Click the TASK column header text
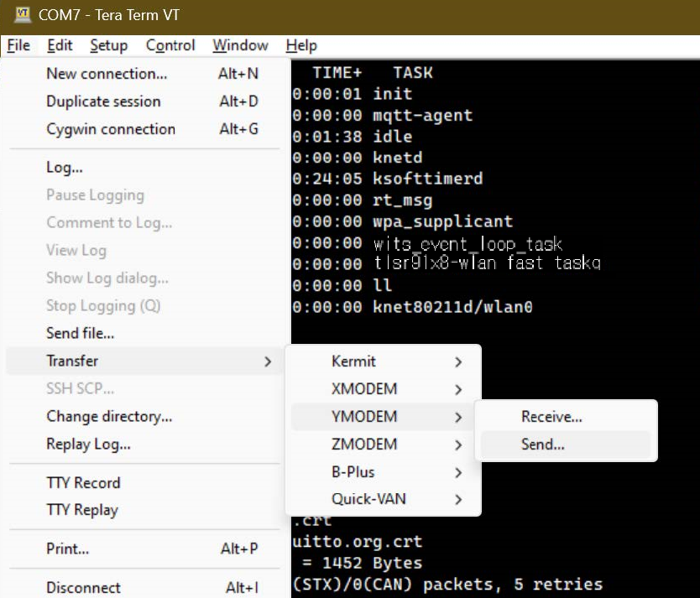The image size is (700, 598). coord(413,73)
